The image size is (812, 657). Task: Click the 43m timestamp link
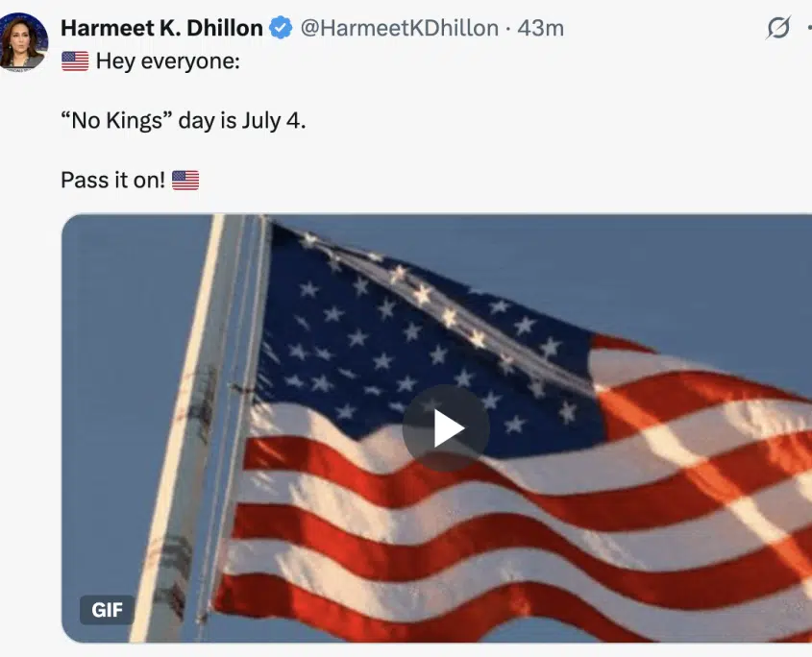pyautogui.click(x=541, y=29)
